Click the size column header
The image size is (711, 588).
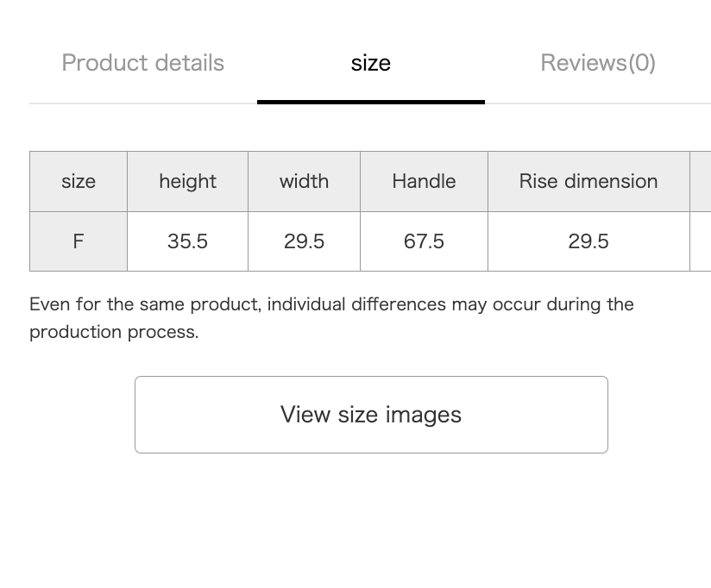[x=79, y=181]
